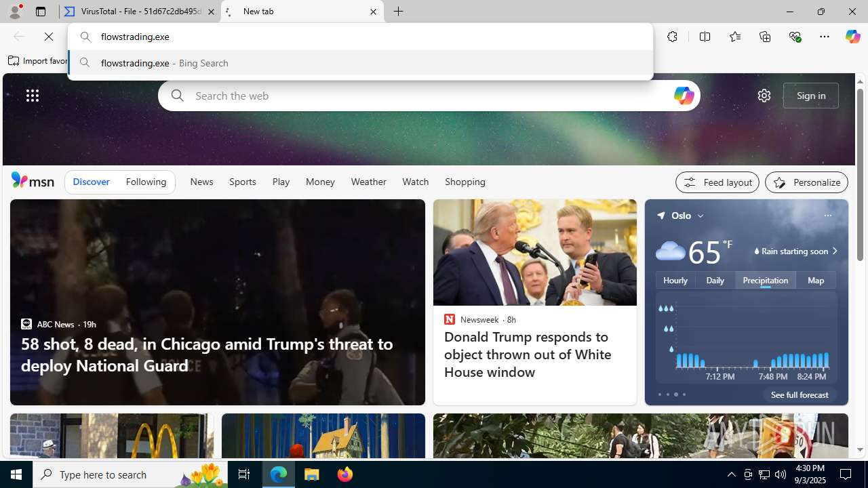868x488 pixels.
Task: Open the Favorites star icon
Action: point(734,37)
